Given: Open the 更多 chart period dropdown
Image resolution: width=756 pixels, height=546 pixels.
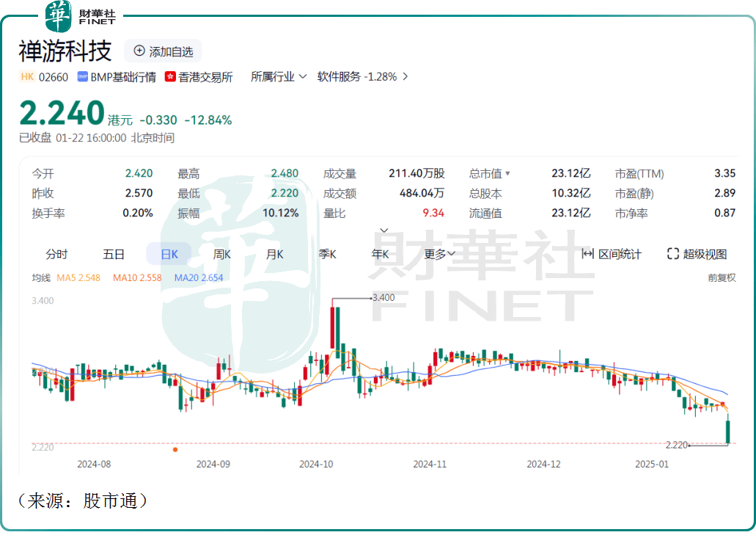Looking at the screenshot, I should pyautogui.click(x=439, y=254).
